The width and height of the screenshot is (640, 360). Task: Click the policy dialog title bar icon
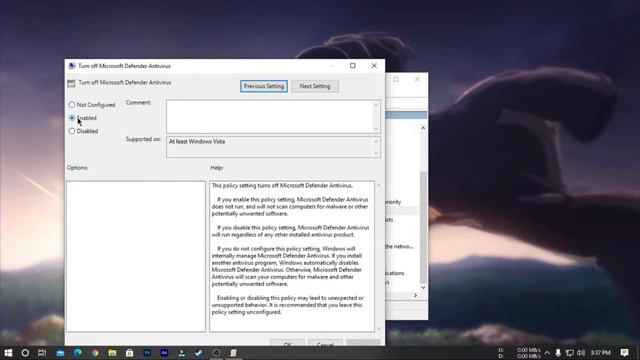coord(72,66)
